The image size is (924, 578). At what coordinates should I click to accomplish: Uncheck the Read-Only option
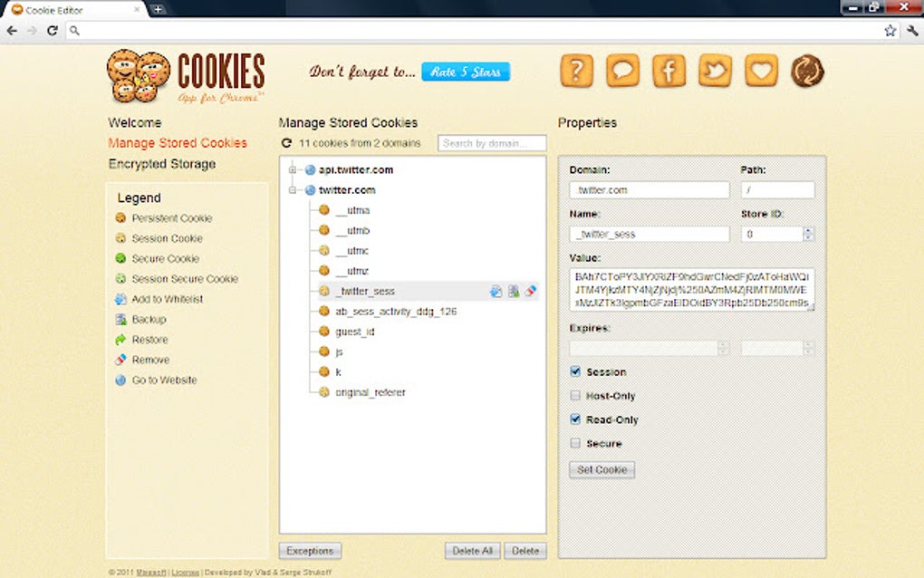[574, 419]
